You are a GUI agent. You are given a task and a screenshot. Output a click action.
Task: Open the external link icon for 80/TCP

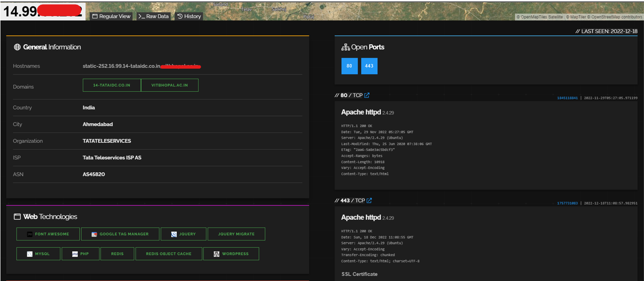pyautogui.click(x=366, y=95)
